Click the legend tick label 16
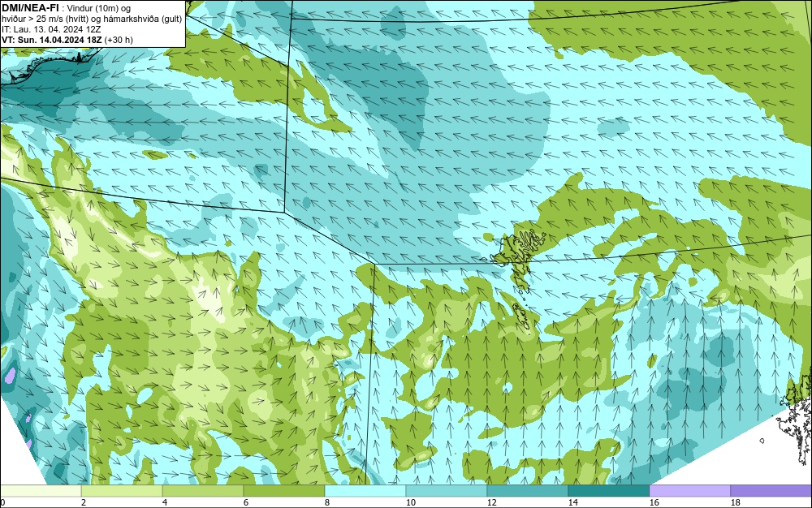The image size is (812, 508). tap(654, 502)
